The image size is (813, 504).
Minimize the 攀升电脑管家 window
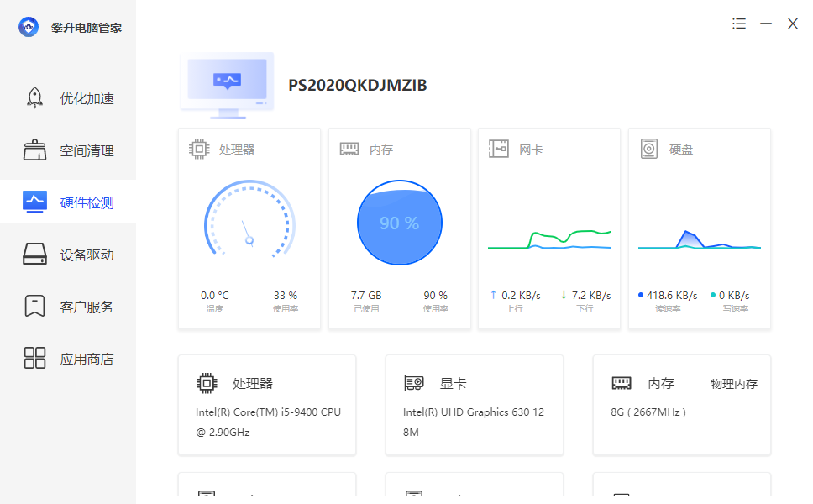tap(766, 24)
